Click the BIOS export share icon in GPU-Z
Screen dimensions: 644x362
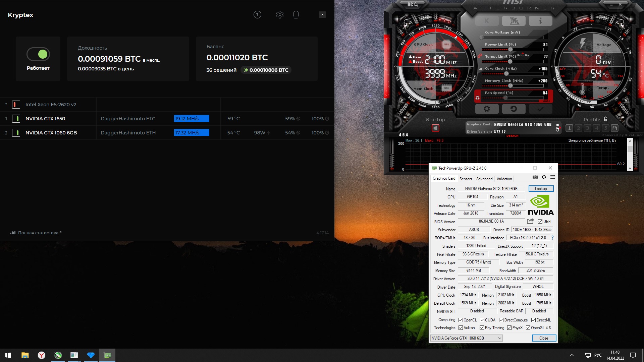coord(530,221)
